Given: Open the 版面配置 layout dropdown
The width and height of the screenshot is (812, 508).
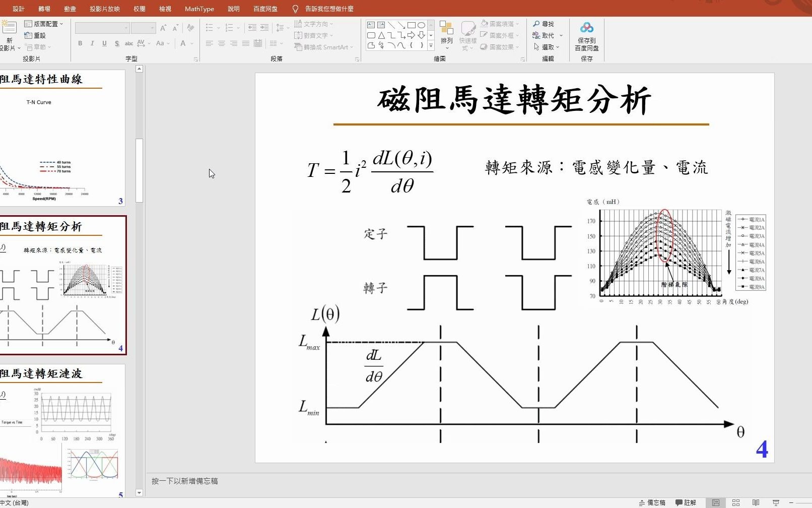Looking at the screenshot, I should (44, 24).
